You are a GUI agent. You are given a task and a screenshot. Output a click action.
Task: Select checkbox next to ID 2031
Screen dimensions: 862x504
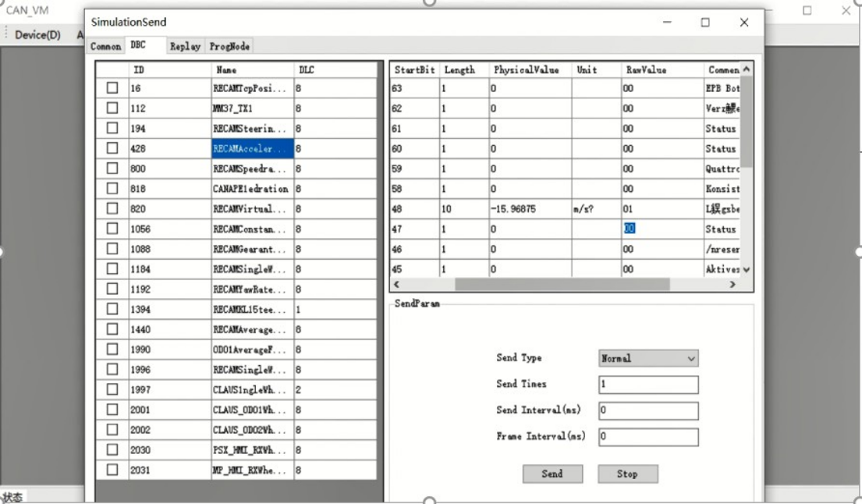click(x=112, y=470)
